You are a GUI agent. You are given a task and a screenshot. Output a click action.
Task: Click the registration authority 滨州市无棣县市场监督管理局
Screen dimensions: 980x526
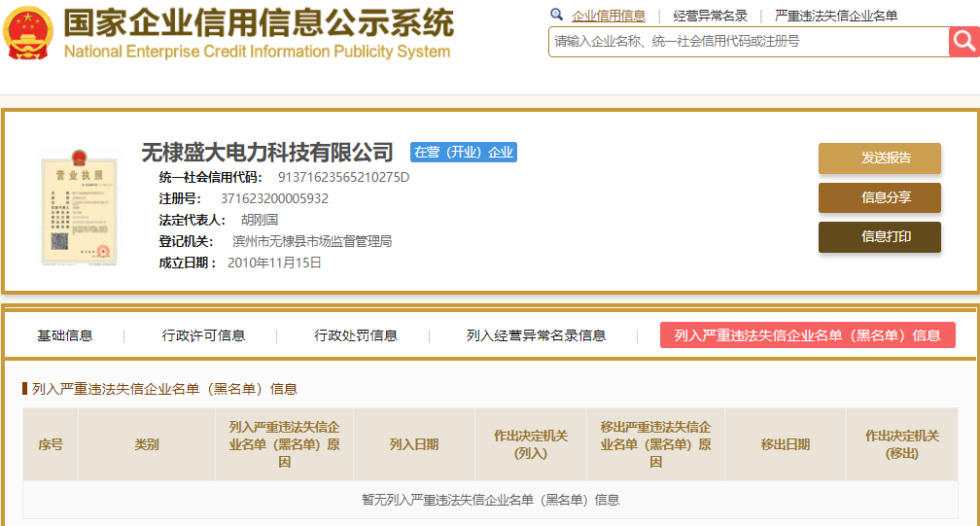pos(312,241)
